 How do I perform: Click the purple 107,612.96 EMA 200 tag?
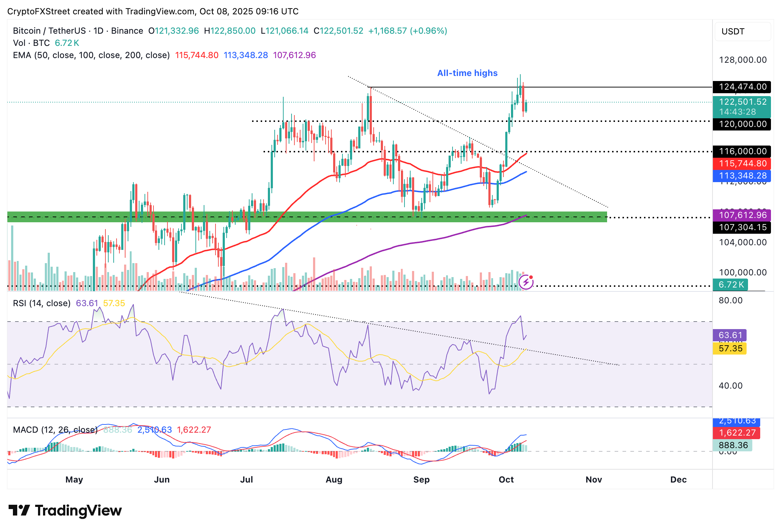[742, 215]
